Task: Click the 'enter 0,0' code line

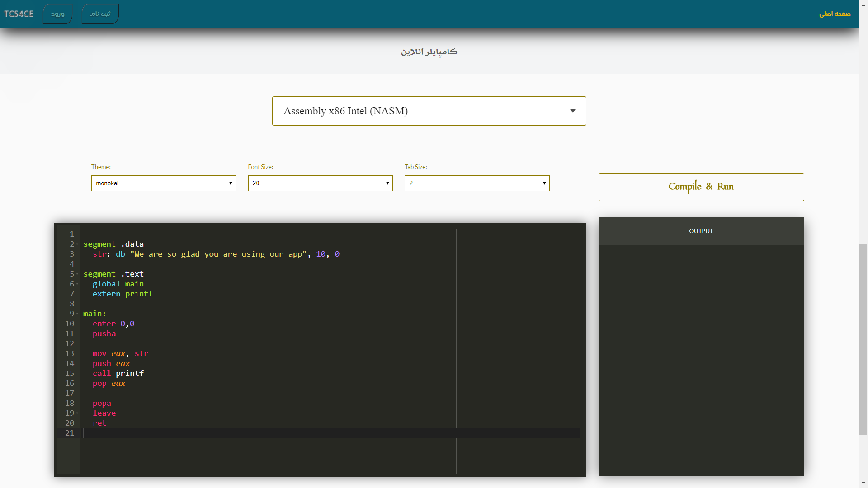Action: 113,324
